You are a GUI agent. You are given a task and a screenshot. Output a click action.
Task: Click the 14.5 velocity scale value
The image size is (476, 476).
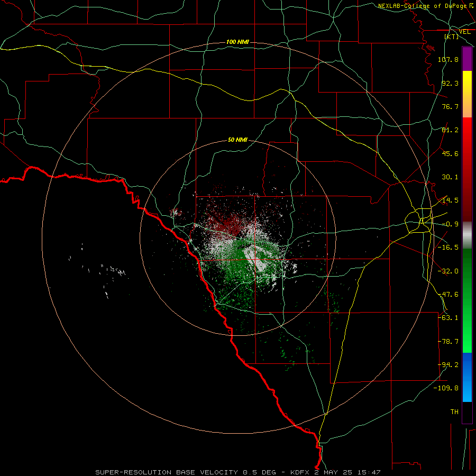450,200
